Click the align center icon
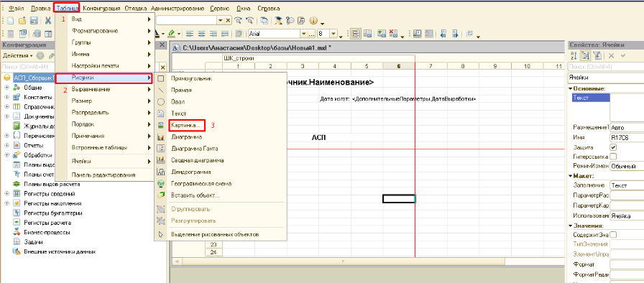This screenshot has width=644, height=283. pos(201,34)
